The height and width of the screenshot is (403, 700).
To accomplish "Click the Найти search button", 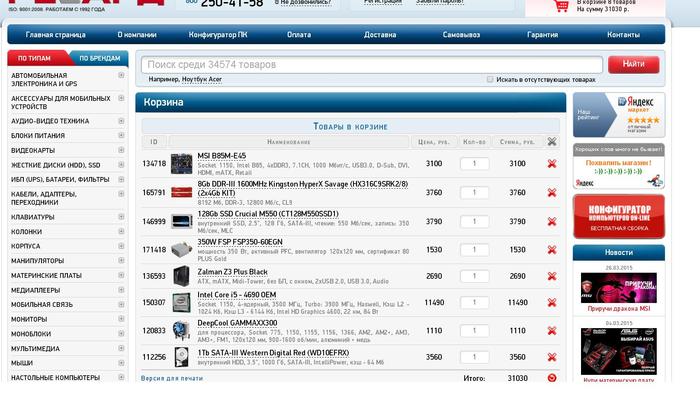I will click(x=633, y=64).
